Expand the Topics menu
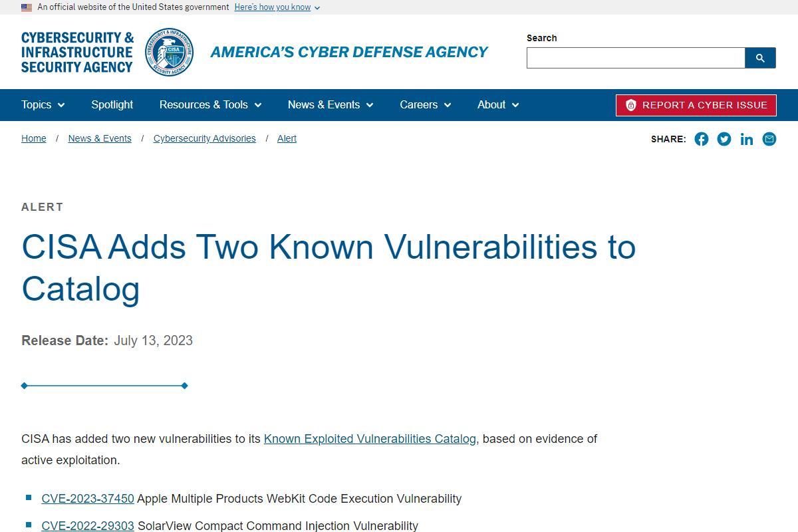798x532 pixels. coord(43,105)
